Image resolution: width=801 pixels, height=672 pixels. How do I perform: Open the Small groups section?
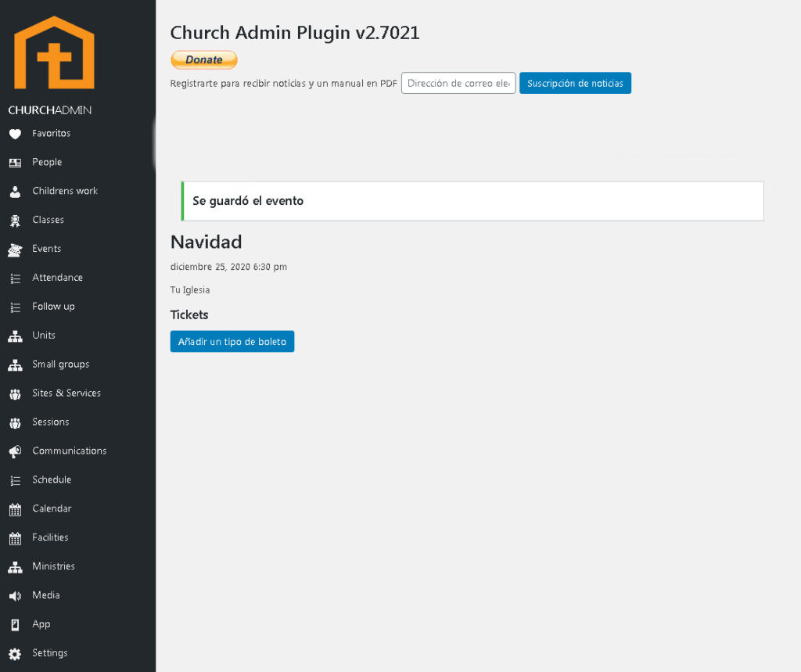(x=60, y=365)
